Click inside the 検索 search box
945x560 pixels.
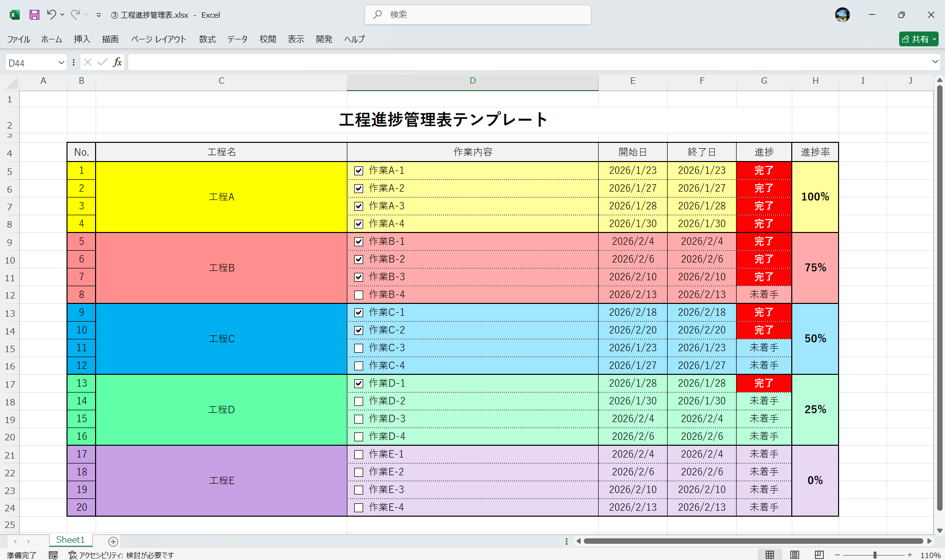tap(477, 15)
